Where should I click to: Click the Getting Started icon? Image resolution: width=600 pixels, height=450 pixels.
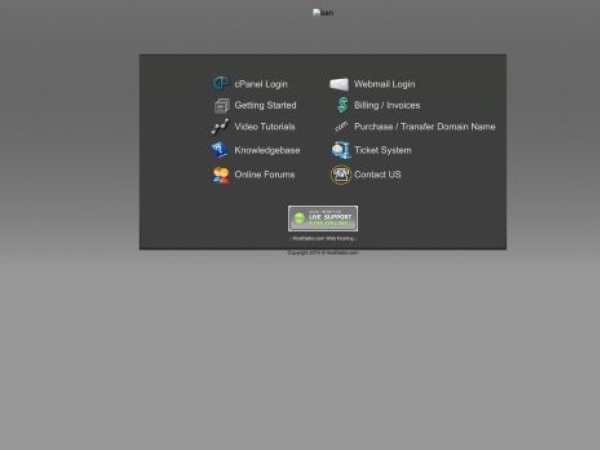pos(221,105)
